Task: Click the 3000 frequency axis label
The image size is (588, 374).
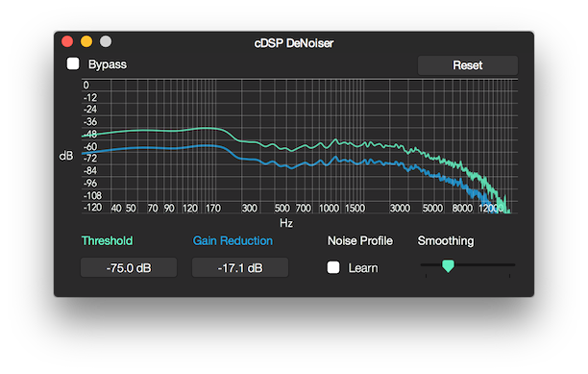Action: tap(400, 209)
